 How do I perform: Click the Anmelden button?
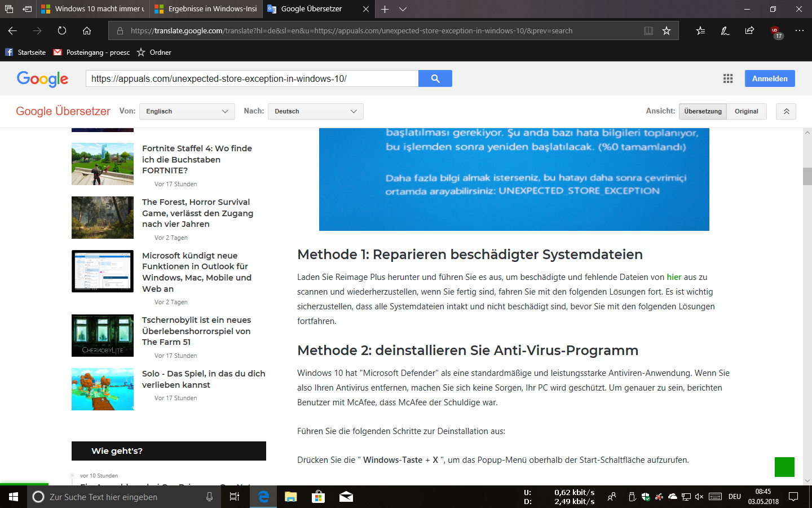click(770, 78)
